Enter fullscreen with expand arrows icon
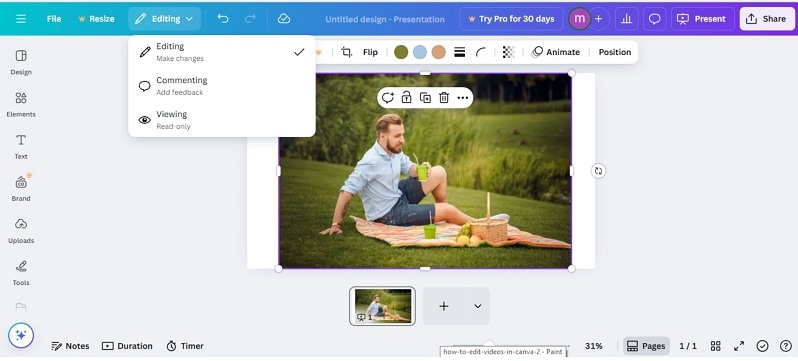Screen dimensions: 798x361 tap(739, 346)
